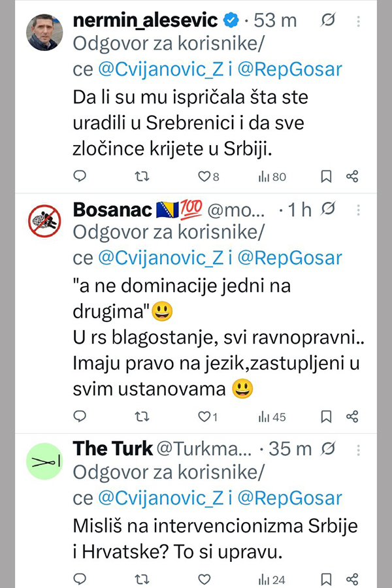This screenshot has height=588, width=392.
Task: Bookmark nermin_alesevic's tweet
Action: point(326,176)
